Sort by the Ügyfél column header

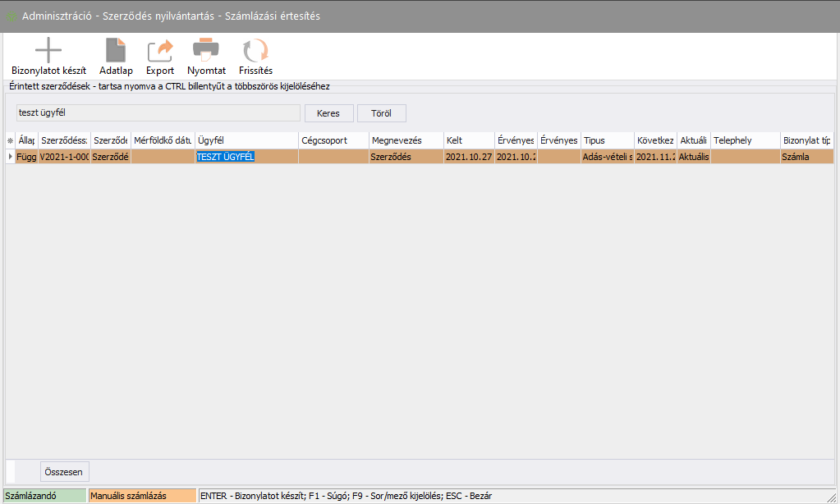click(x=246, y=140)
